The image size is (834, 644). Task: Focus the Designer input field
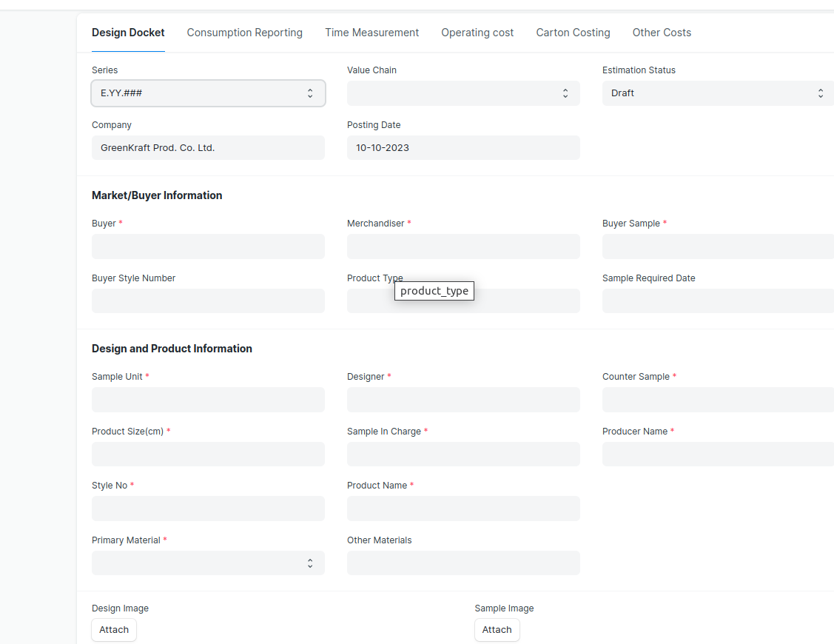(463, 400)
